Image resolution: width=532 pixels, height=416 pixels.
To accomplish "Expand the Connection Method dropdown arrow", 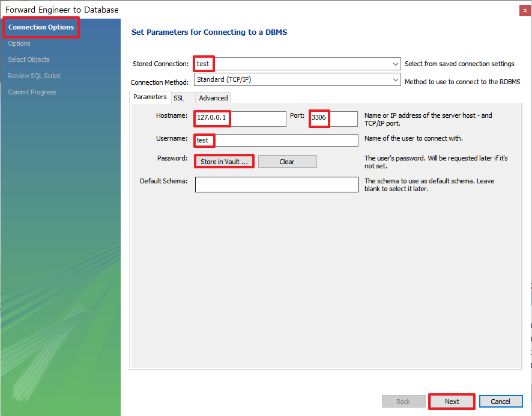I will (395, 80).
